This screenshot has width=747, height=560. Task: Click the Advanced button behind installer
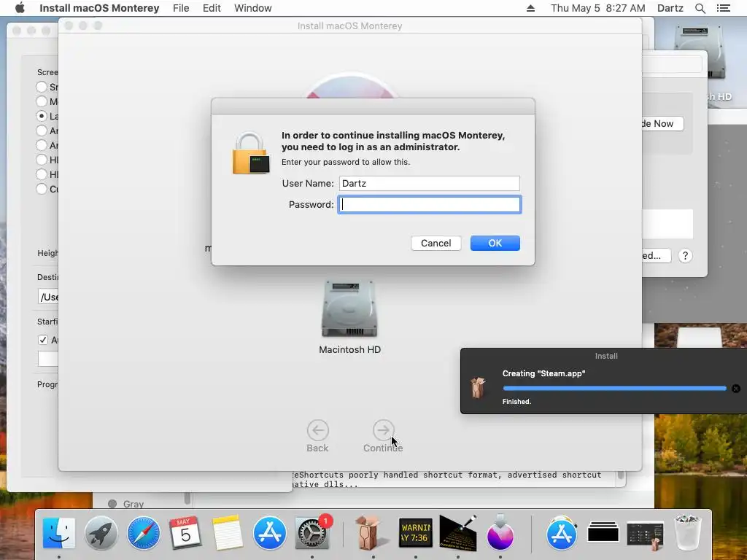(657, 256)
